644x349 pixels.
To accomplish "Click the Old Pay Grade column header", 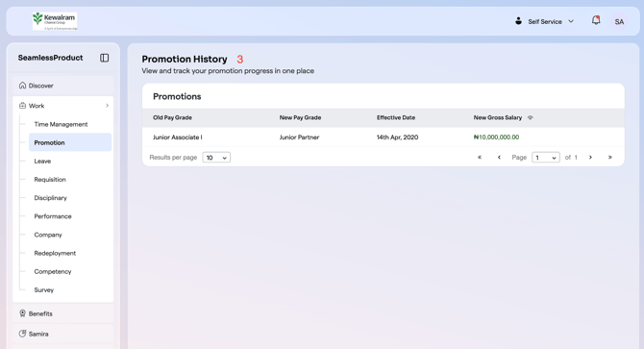I will (x=172, y=117).
